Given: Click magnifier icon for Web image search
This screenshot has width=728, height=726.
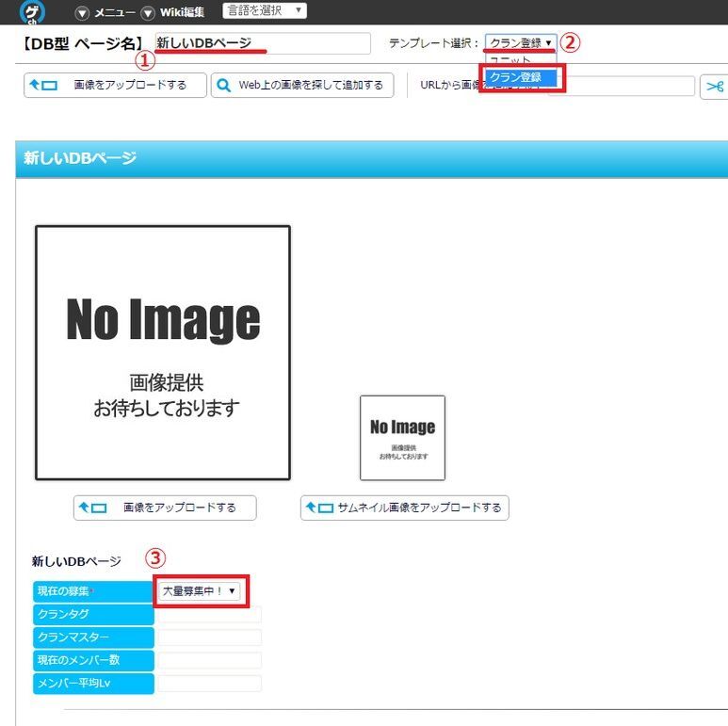Looking at the screenshot, I should click(x=224, y=86).
